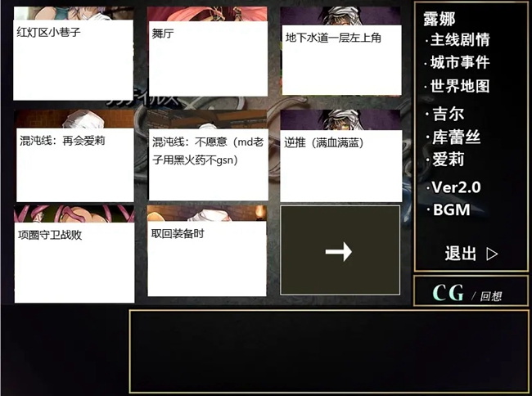Select the 项圈守卫战败 scene card
This screenshot has height=396, width=532.
74,254
